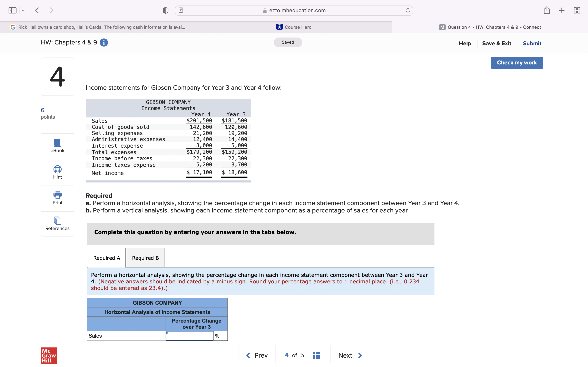
Task: Click the Print icon in sidebar
Action: 57,195
